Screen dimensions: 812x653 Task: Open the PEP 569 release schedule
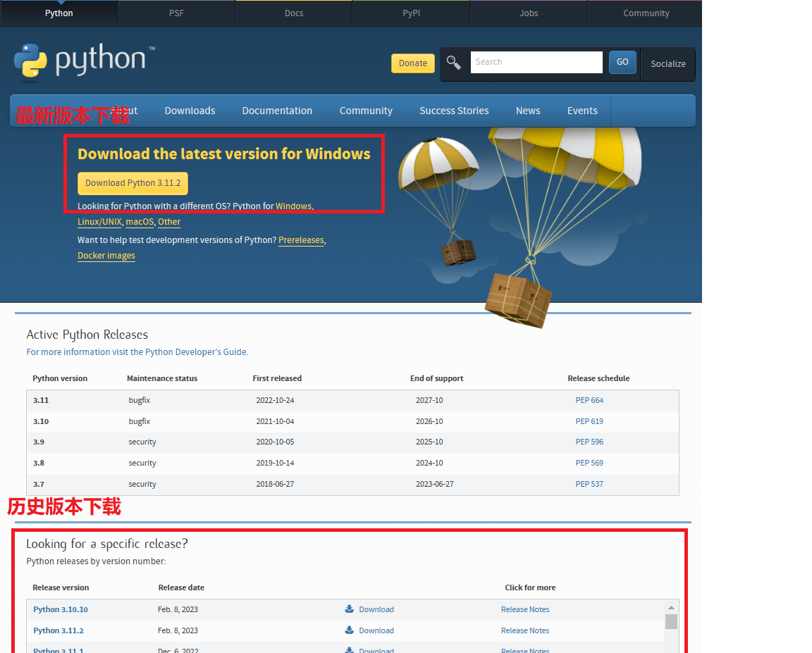point(589,463)
